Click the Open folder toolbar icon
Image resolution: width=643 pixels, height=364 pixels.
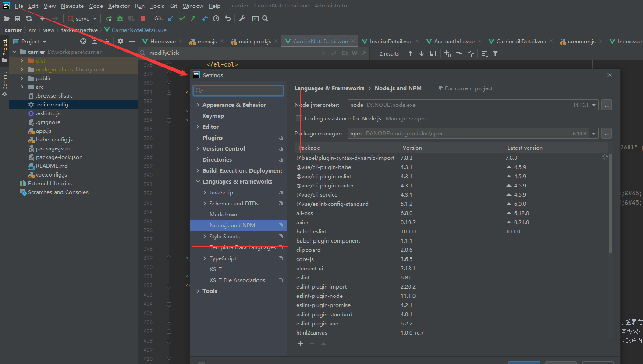coord(6,18)
